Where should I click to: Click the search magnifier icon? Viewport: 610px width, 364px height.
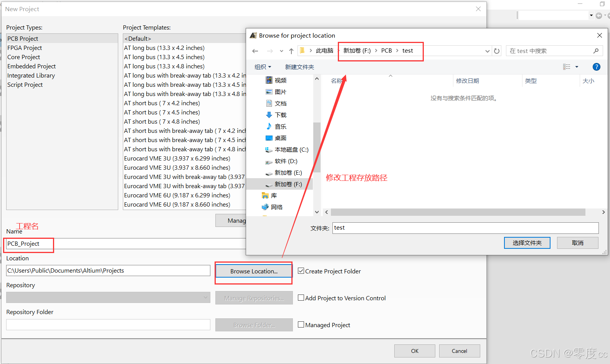[x=596, y=51]
